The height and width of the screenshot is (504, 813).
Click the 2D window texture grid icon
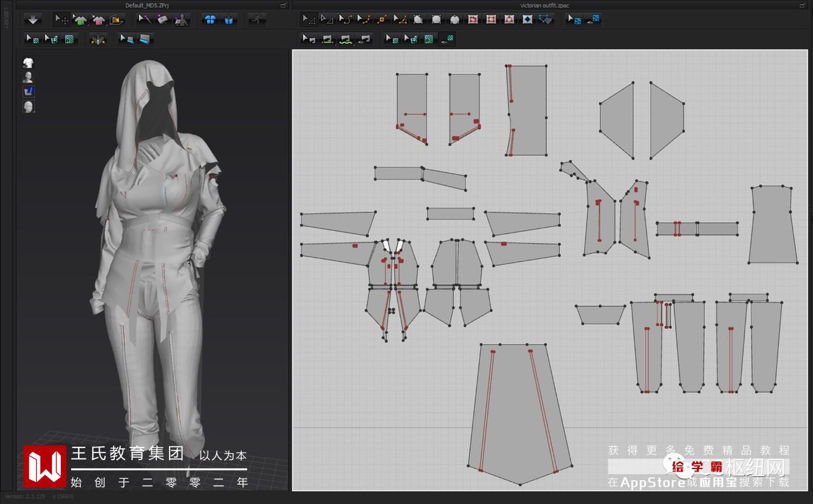click(x=429, y=39)
